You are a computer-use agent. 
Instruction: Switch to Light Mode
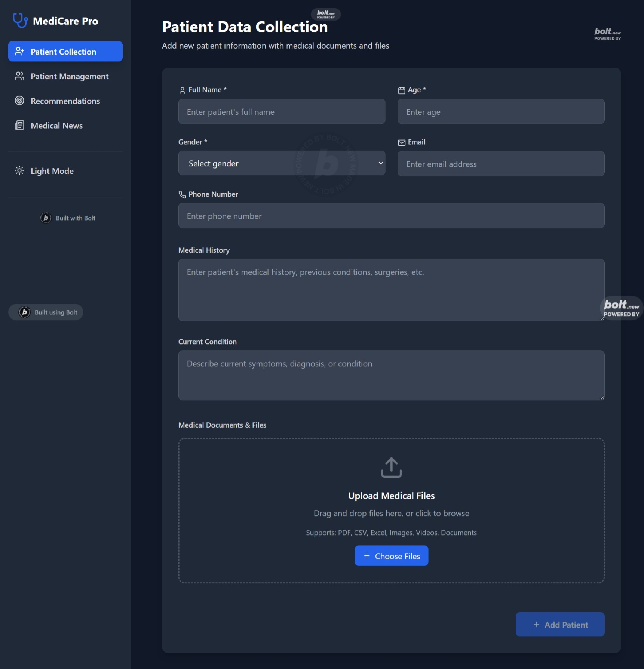tap(65, 171)
